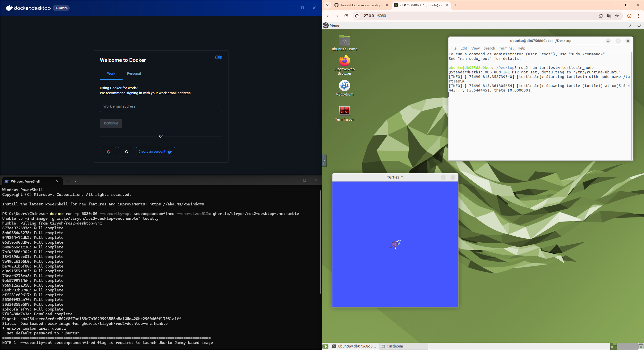644x350 pixels.
Task: Launch the Terminator desktop icon
Action: tap(344, 113)
